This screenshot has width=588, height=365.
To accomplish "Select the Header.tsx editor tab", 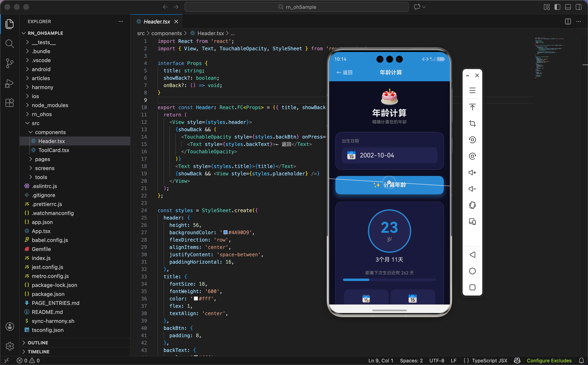I will [157, 21].
